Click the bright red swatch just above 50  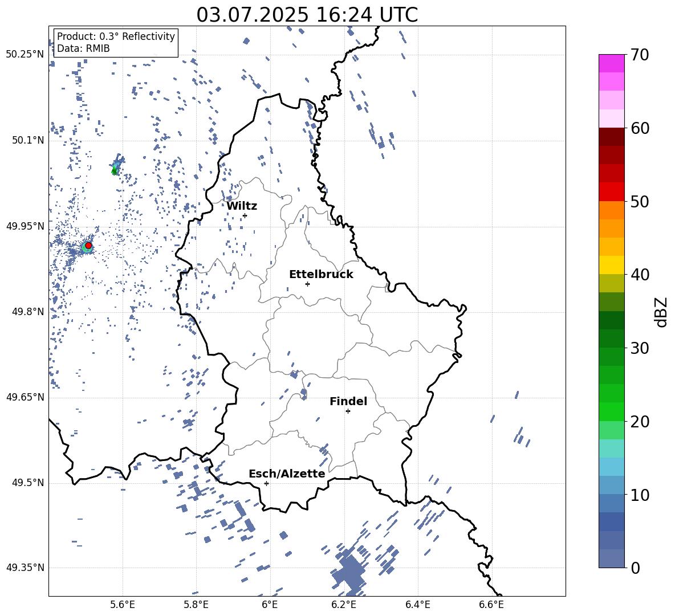point(611,192)
